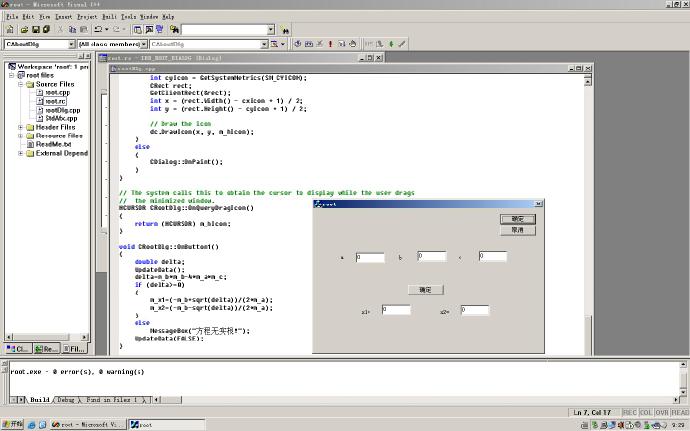Click the Paste toolbar icon
690x431 pixels.
[x=84, y=29]
